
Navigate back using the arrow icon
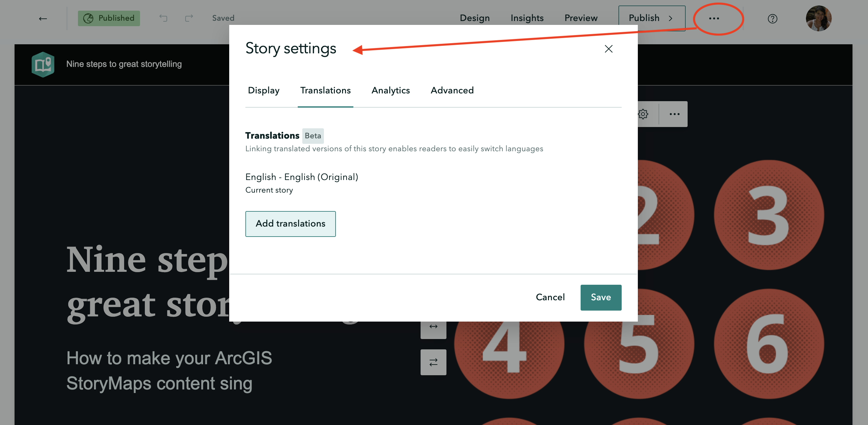(x=43, y=18)
